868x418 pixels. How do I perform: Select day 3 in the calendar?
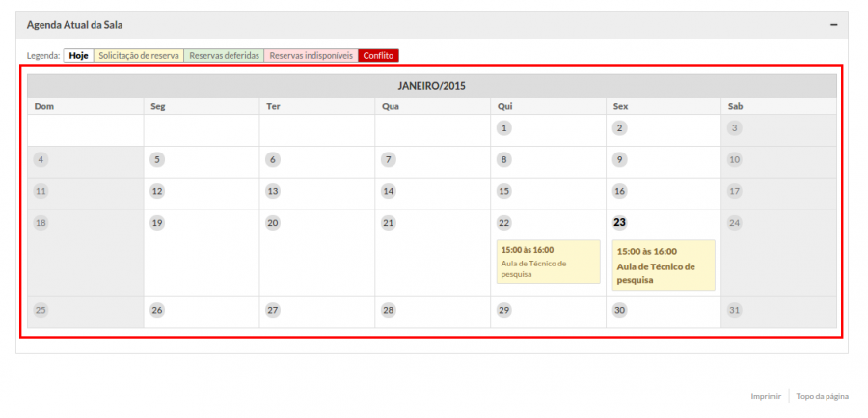[x=735, y=128]
